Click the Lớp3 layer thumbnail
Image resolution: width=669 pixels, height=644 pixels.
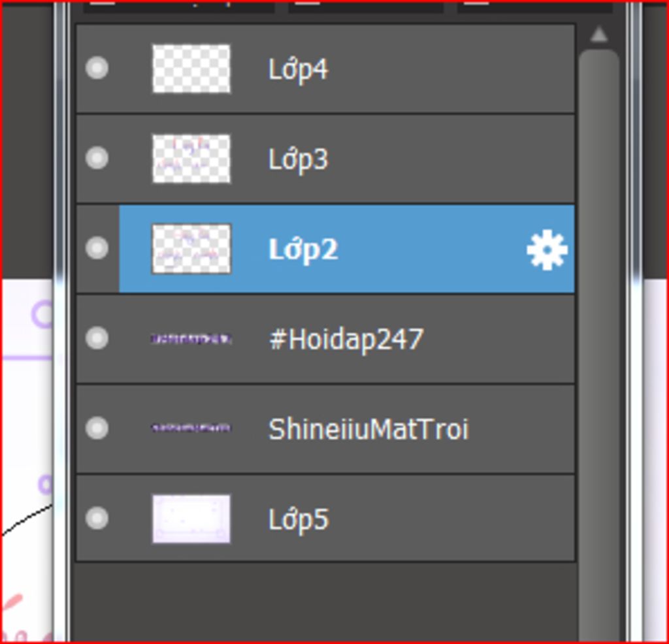coord(191,159)
